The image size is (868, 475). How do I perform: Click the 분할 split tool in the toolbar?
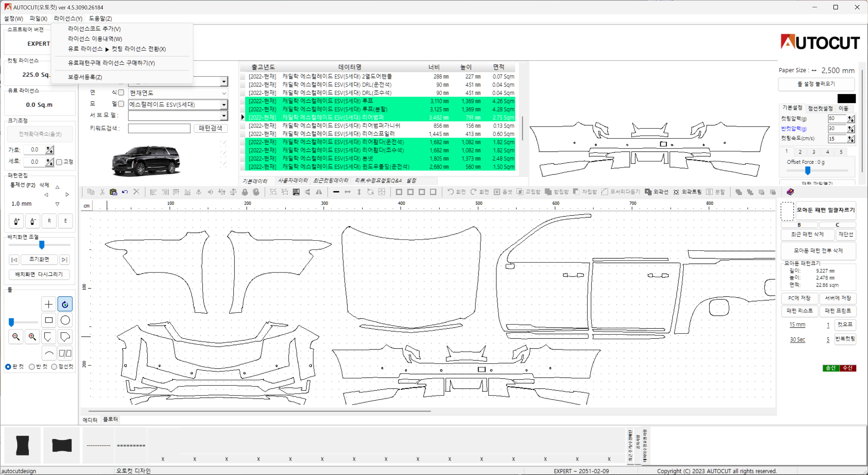(715, 192)
